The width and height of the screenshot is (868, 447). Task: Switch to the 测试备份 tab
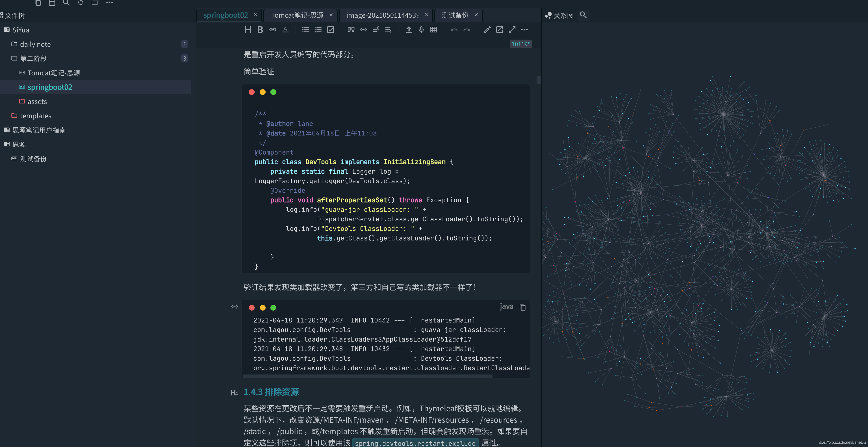click(455, 15)
